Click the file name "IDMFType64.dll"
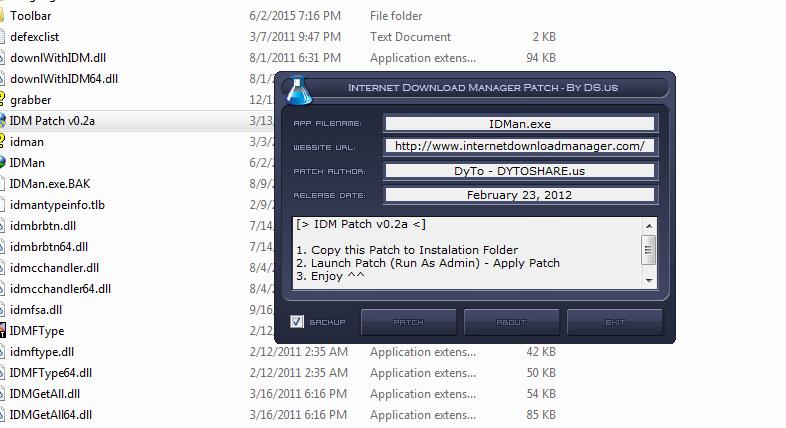This screenshot has height=428, width=786. (x=51, y=373)
